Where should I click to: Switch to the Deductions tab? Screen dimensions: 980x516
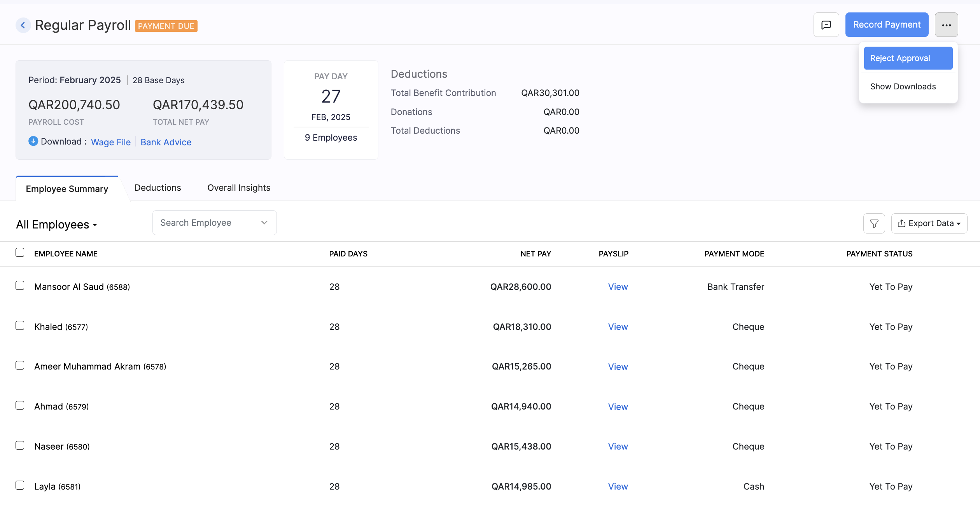pos(157,188)
